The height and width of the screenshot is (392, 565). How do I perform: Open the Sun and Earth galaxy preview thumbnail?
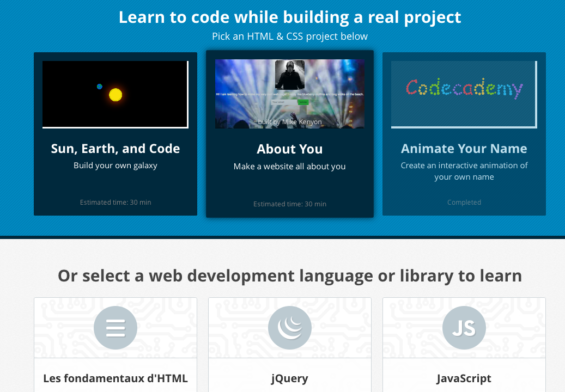tap(116, 94)
